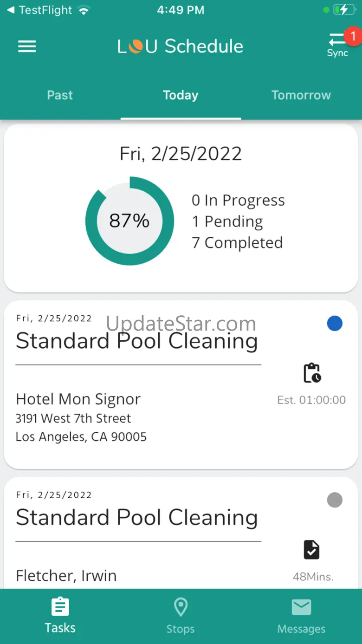
Task: Open the Stops map pin icon
Action: tap(181, 607)
